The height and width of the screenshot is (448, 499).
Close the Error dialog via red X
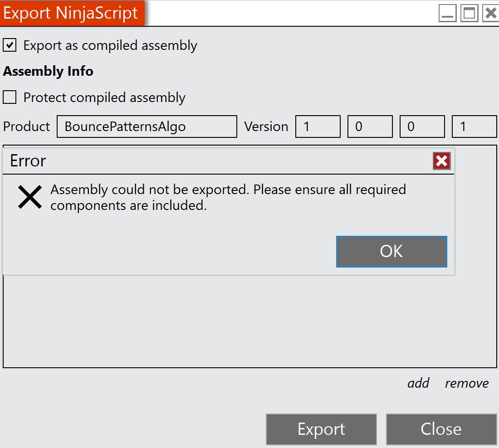click(x=442, y=161)
